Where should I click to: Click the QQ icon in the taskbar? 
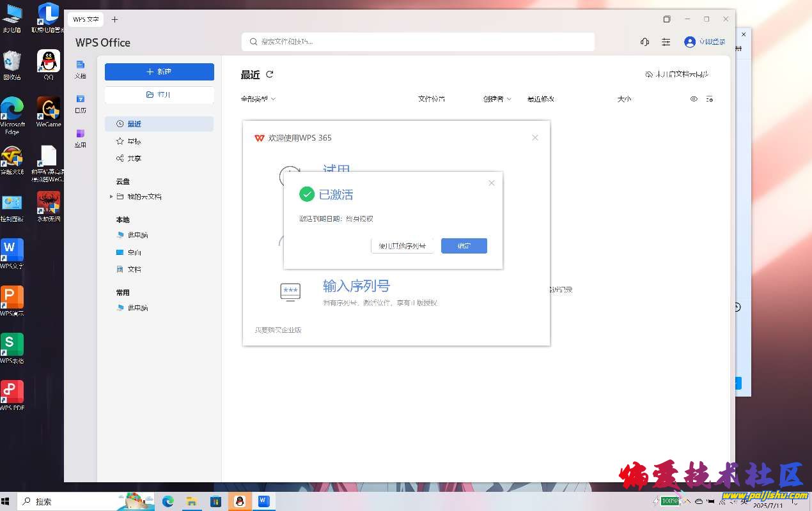pyautogui.click(x=240, y=501)
